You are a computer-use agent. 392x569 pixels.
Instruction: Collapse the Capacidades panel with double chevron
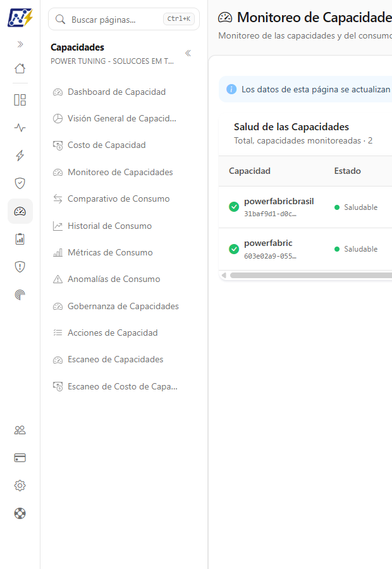(x=188, y=53)
